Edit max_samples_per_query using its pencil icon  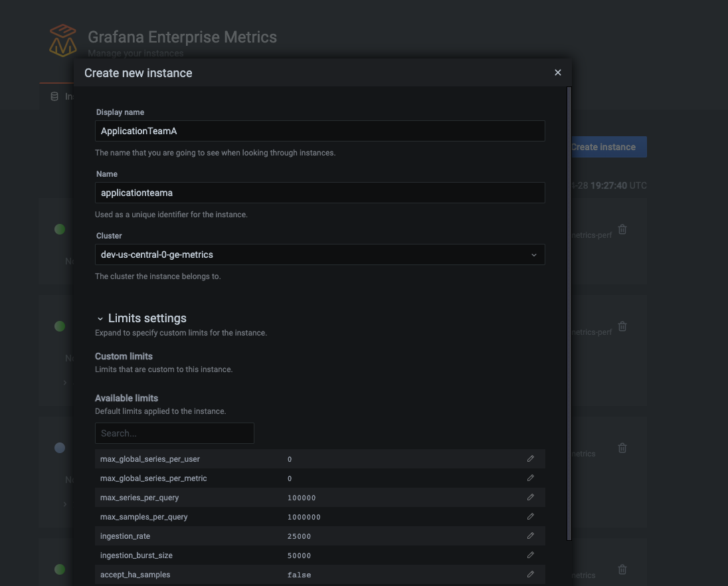[531, 516]
